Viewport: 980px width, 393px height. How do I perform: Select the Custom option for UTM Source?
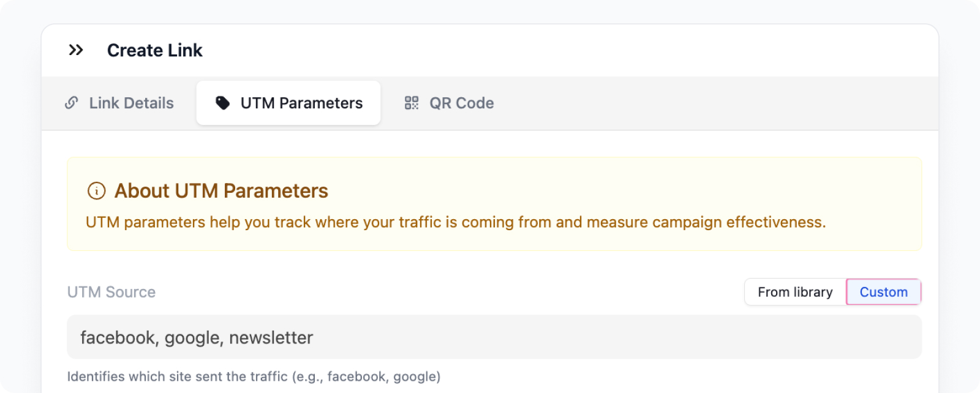tap(884, 292)
